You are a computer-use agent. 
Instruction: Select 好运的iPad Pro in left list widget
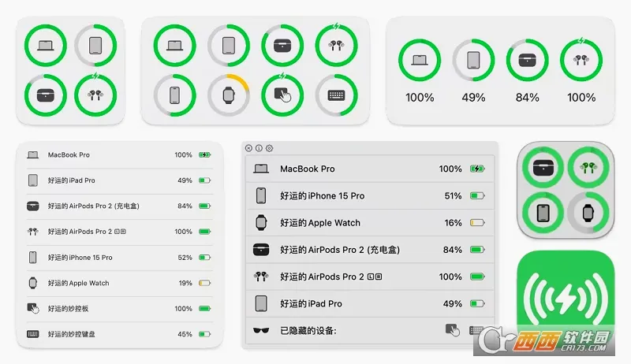120,180
